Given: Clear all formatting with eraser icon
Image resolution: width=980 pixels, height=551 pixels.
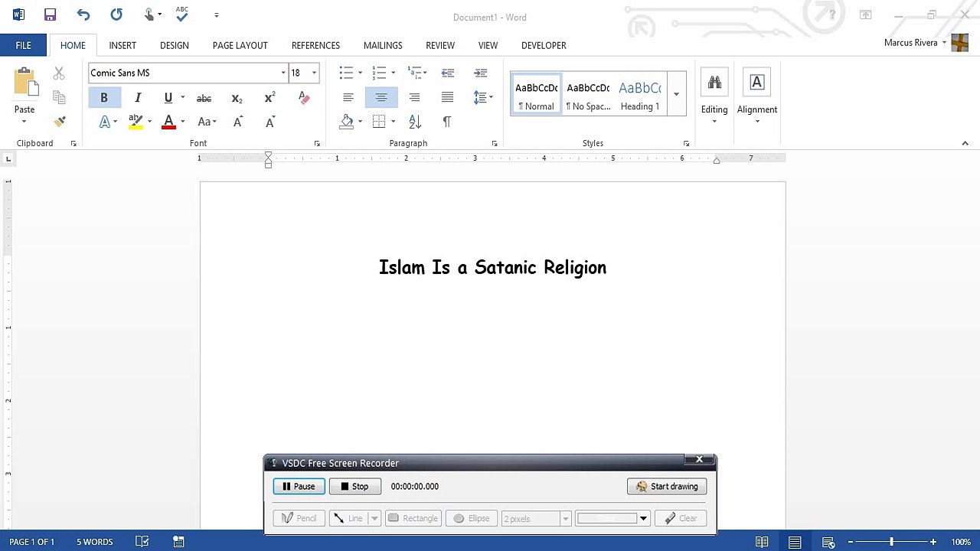Looking at the screenshot, I should [x=304, y=98].
